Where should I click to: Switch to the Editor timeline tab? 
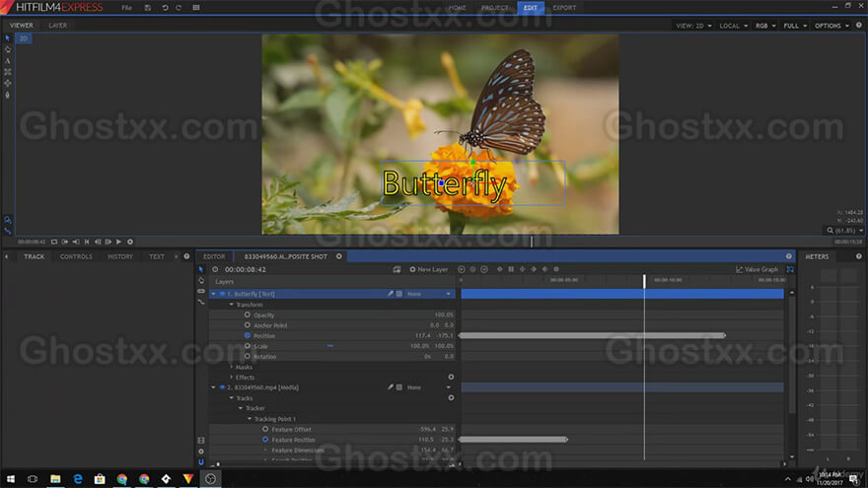click(x=214, y=256)
